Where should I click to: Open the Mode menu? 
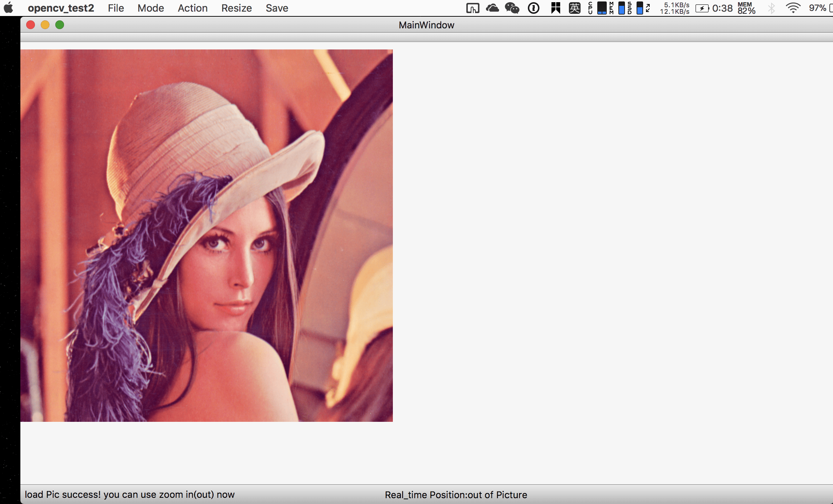click(x=151, y=8)
